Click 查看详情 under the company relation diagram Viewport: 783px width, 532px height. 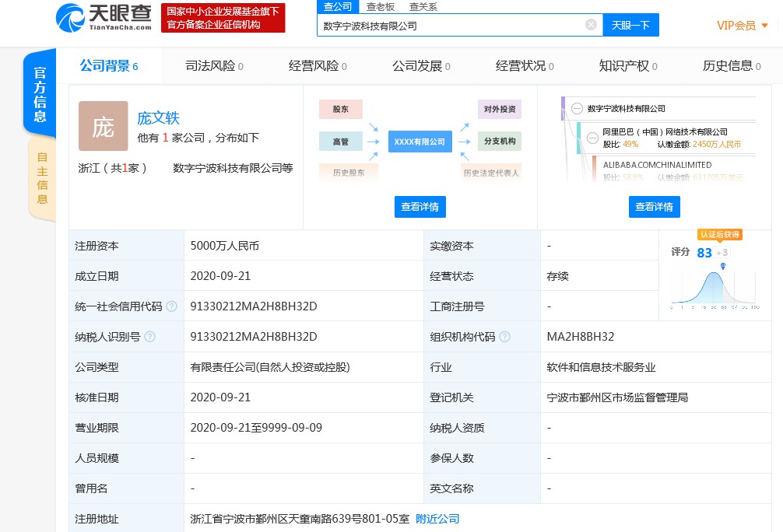click(x=420, y=207)
